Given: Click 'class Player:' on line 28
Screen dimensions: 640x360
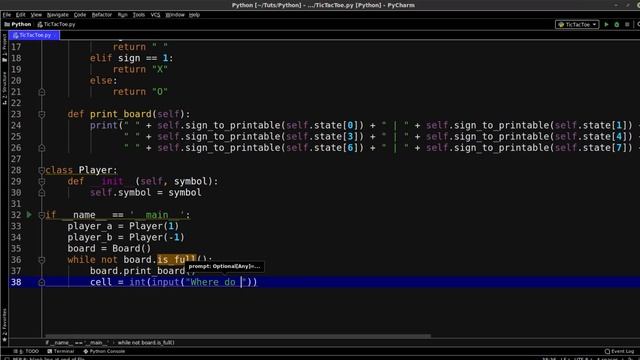Looking at the screenshot, I should pyautogui.click(x=81, y=170).
